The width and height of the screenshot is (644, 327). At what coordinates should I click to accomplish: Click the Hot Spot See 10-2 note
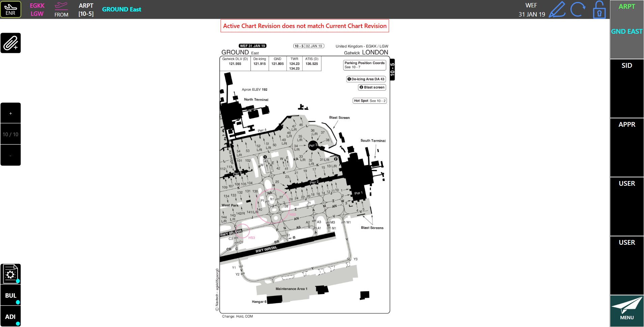point(370,101)
